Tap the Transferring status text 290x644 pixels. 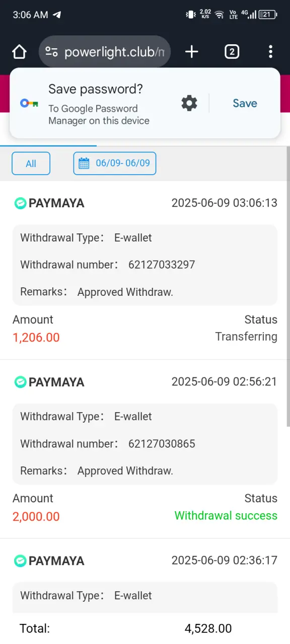click(x=246, y=337)
